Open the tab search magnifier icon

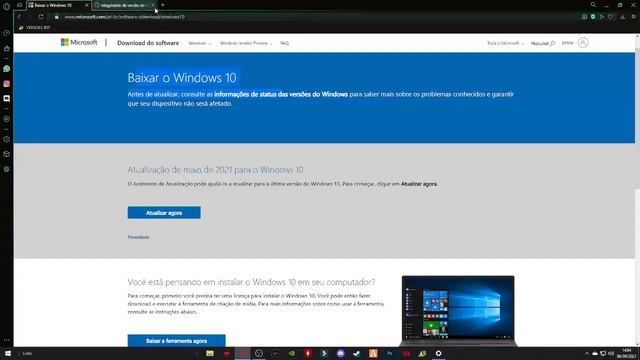pyautogui.click(x=593, y=5)
